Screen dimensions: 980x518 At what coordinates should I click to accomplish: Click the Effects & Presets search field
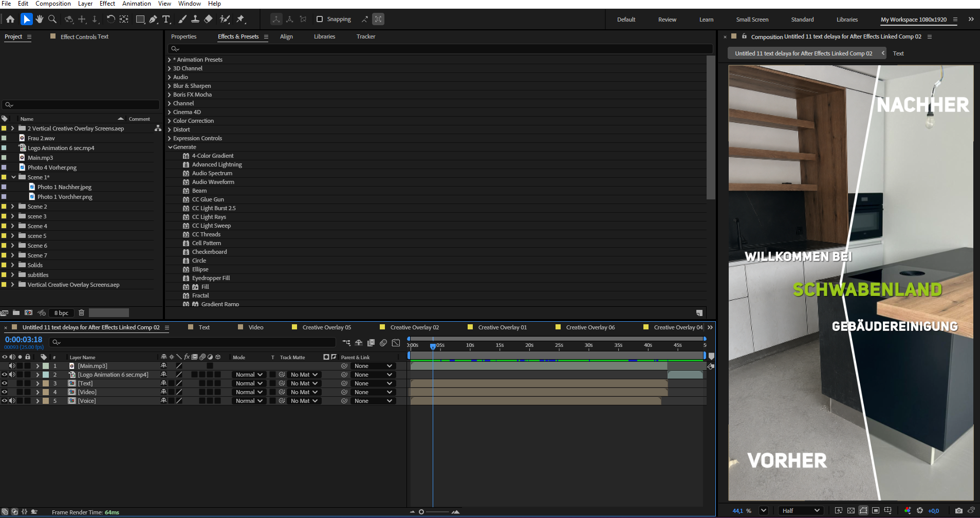[440, 49]
